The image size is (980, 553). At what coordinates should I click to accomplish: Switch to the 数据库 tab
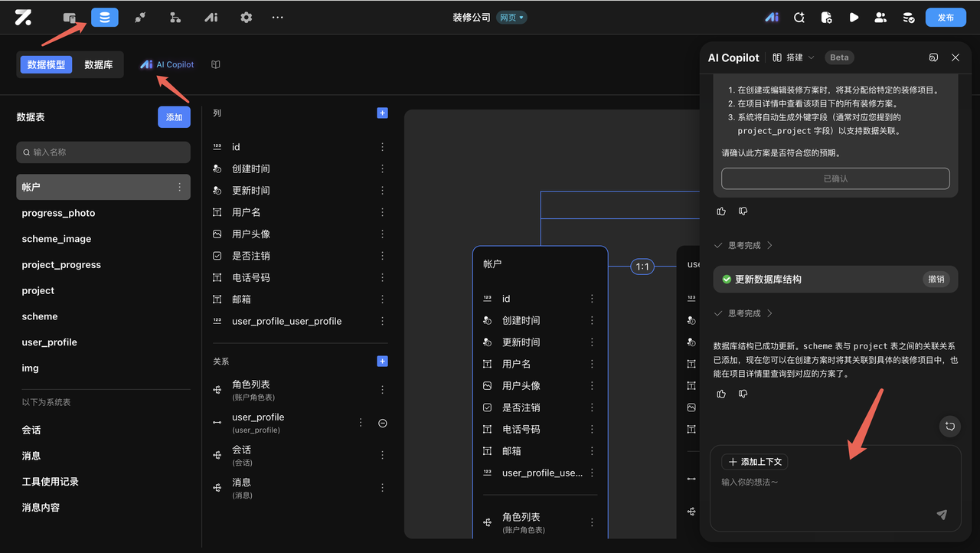coord(99,65)
